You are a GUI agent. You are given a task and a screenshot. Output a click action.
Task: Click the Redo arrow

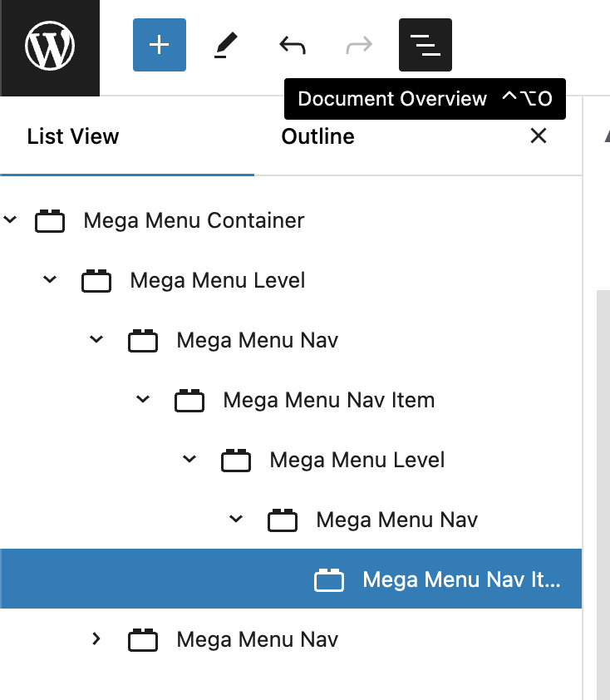click(x=359, y=45)
